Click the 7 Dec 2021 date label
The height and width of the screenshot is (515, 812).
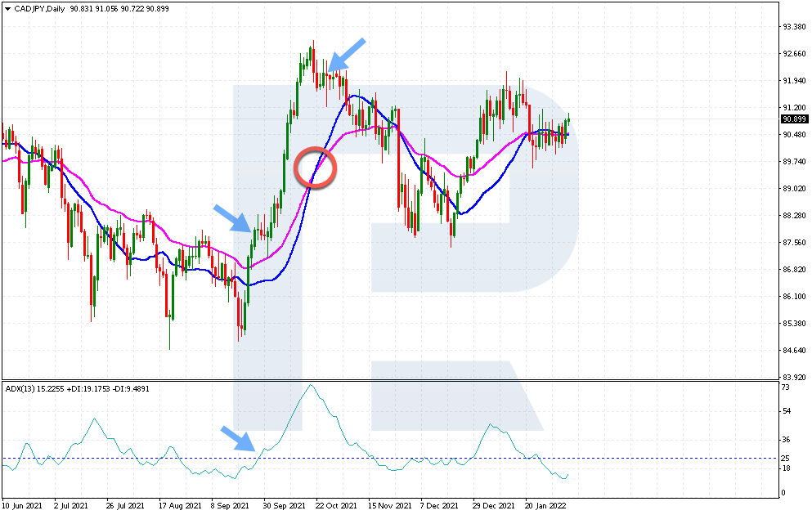(x=439, y=506)
